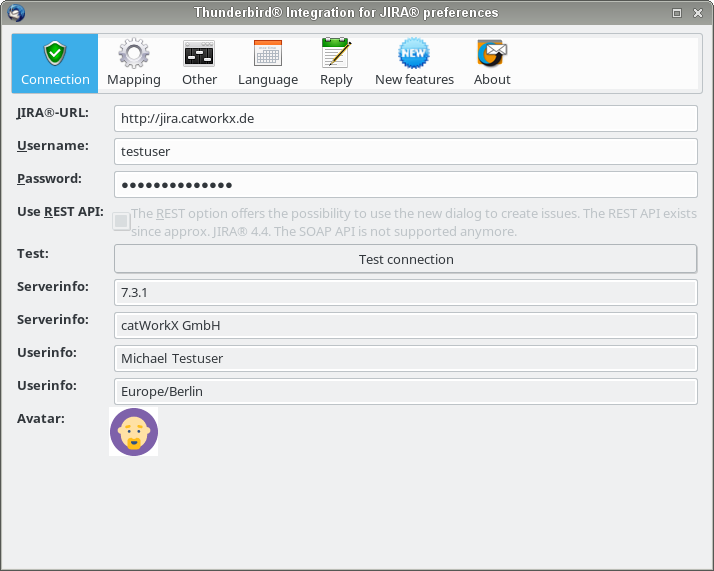
Task: Click the About mail icon
Action: coord(492,53)
